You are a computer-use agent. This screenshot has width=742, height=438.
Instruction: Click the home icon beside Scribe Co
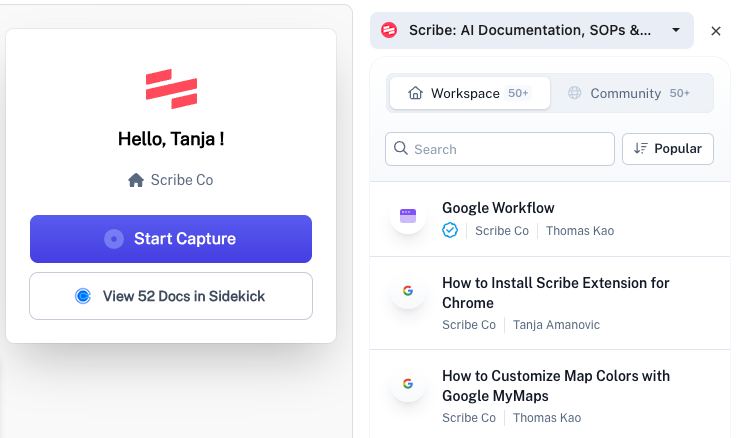click(x=136, y=180)
